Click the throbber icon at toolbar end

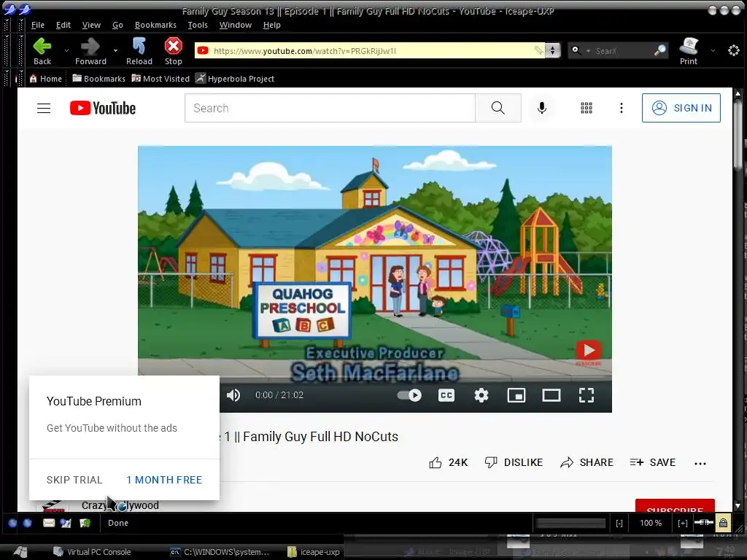734,50
